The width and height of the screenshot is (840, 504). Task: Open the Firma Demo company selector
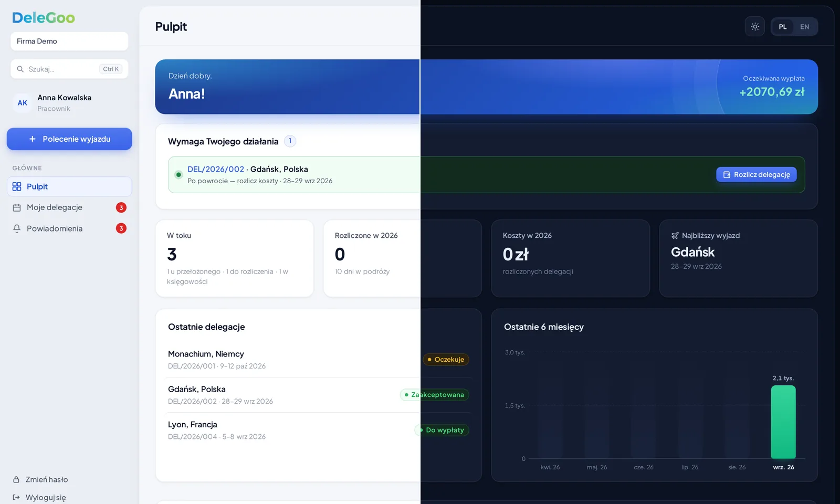pos(69,41)
